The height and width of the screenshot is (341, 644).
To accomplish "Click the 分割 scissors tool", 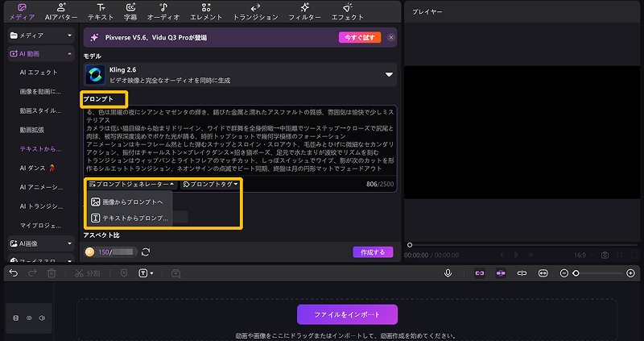I will [87, 273].
